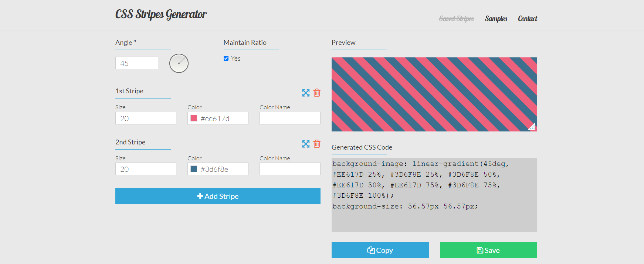Click the 1st Stripe Size field
The width and height of the screenshot is (644, 264).
[146, 118]
